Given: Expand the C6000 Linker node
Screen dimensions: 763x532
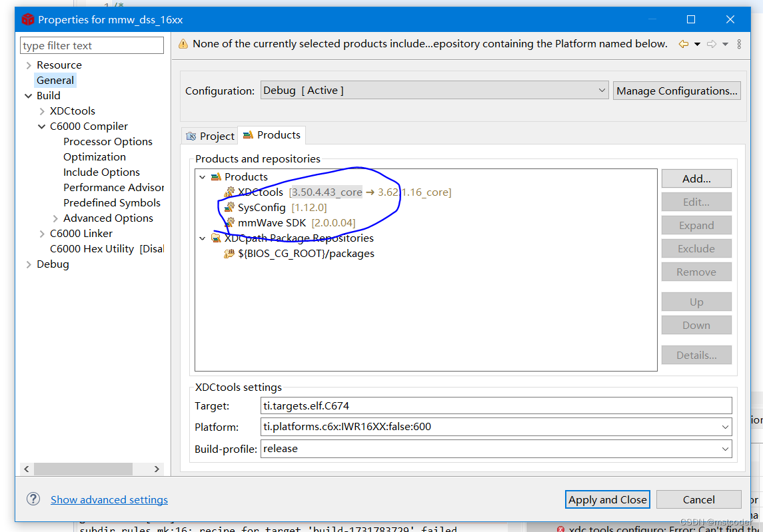Looking at the screenshot, I should pyautogui.click(x=42, y=234).
